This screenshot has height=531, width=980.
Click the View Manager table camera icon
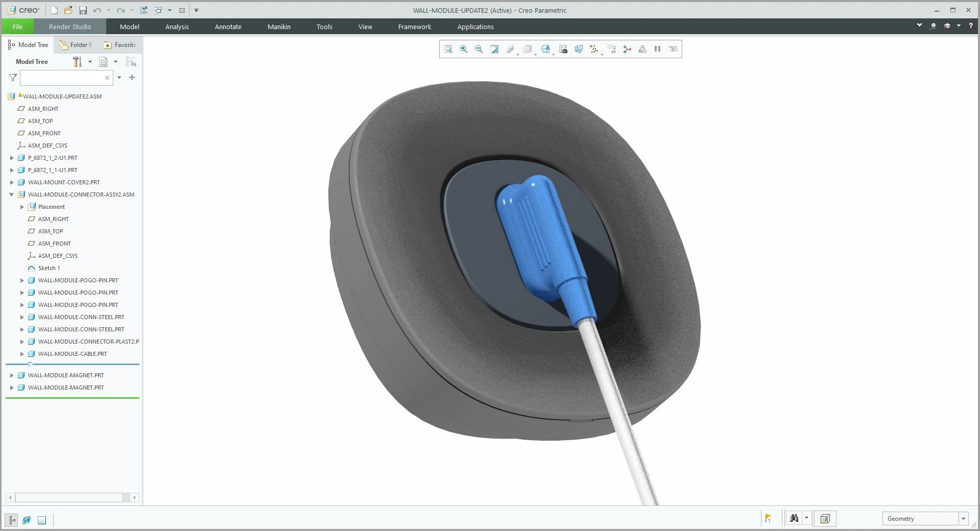click(x=563, y=49)
